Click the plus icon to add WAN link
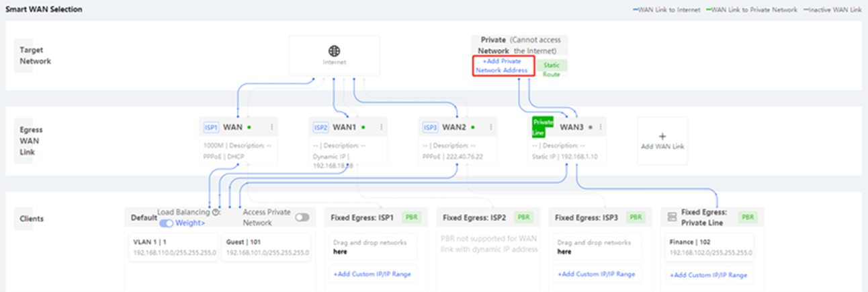This screenshot has width=868, height=292. pos(662,136)
